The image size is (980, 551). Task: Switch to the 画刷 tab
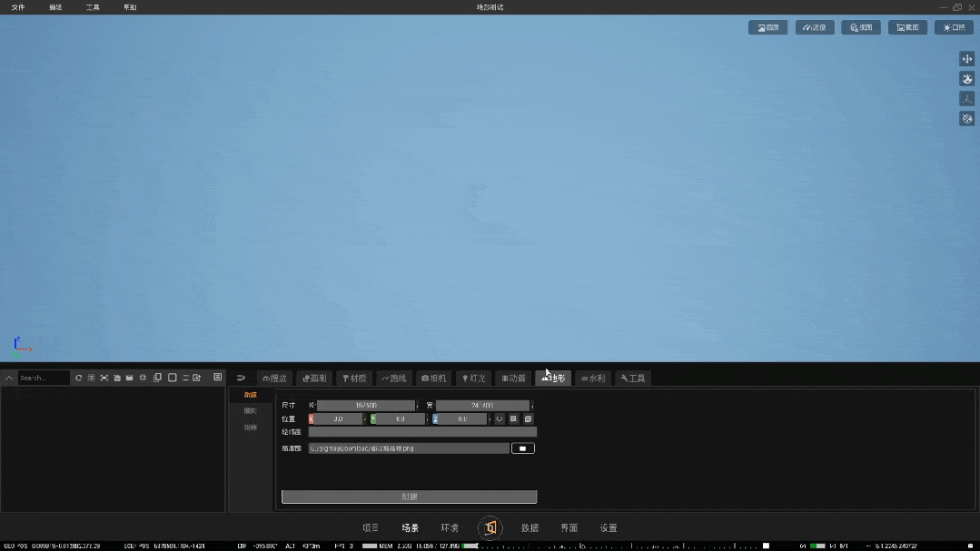point(314,378)
